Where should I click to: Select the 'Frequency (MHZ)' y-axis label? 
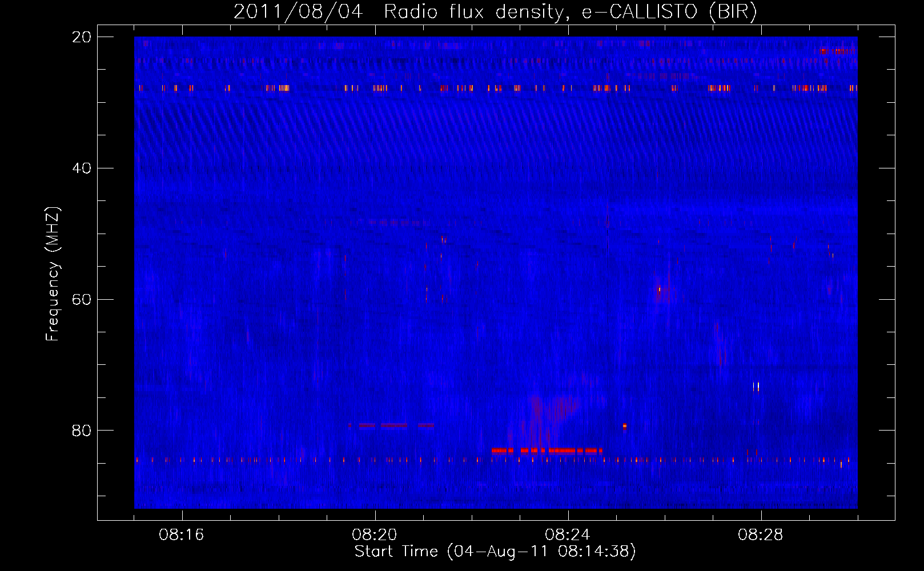tap(53, 274)
